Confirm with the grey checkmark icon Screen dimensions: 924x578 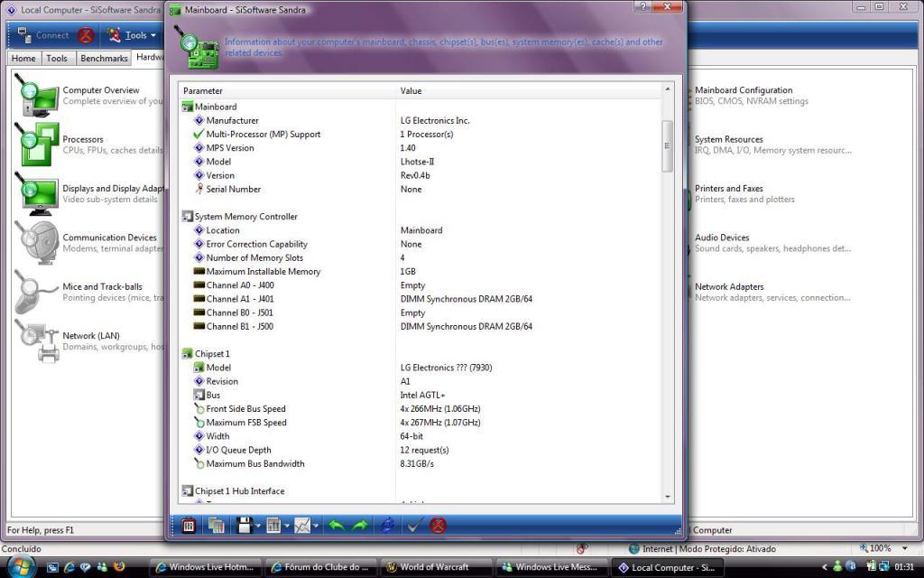pos(413,525)
